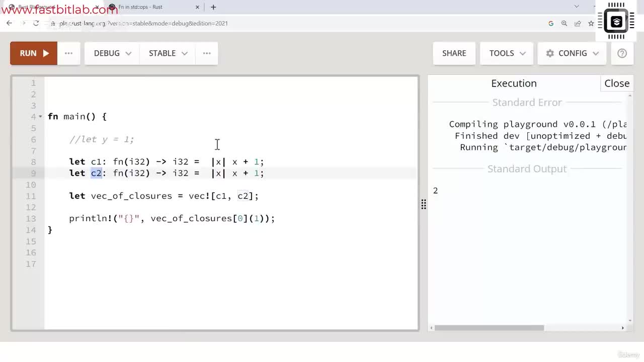
Task: Click the 'fn main() {' line text
Action: pyautogui.click(x=77, y=117)
